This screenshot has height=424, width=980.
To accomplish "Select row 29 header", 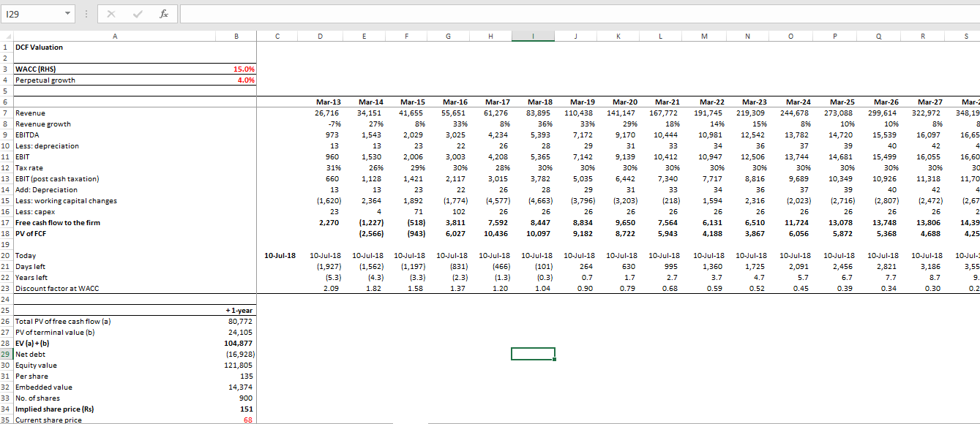I will coord(7,355).
